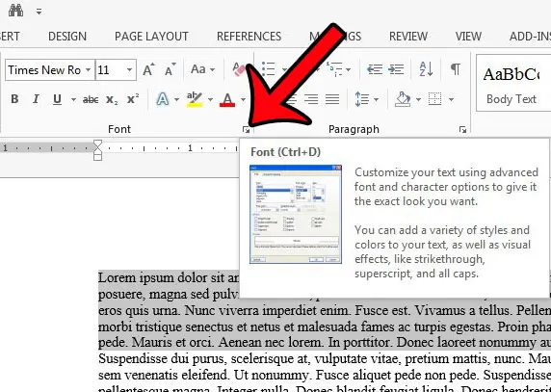Viewport: 551px width, 392px height.
Task: Apply yellow text highlight color
Action: [195, 99]
